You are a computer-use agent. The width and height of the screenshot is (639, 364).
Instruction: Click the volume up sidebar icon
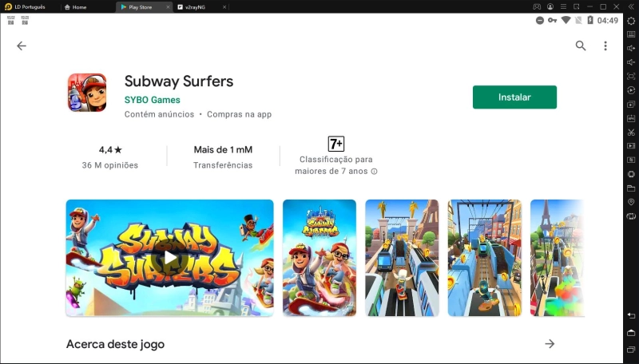(x=631, y=49)
